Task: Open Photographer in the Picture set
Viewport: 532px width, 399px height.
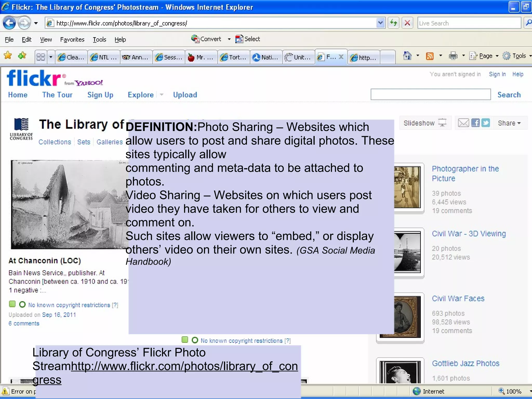Action: click(465, 174)
